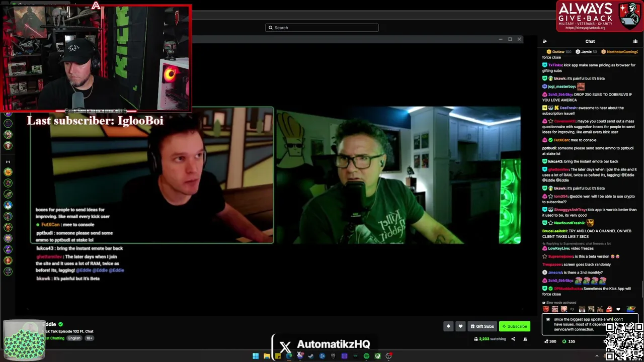
Task: Click username BruceLeeRobt in chat
Action: click(x=554, y=231)
